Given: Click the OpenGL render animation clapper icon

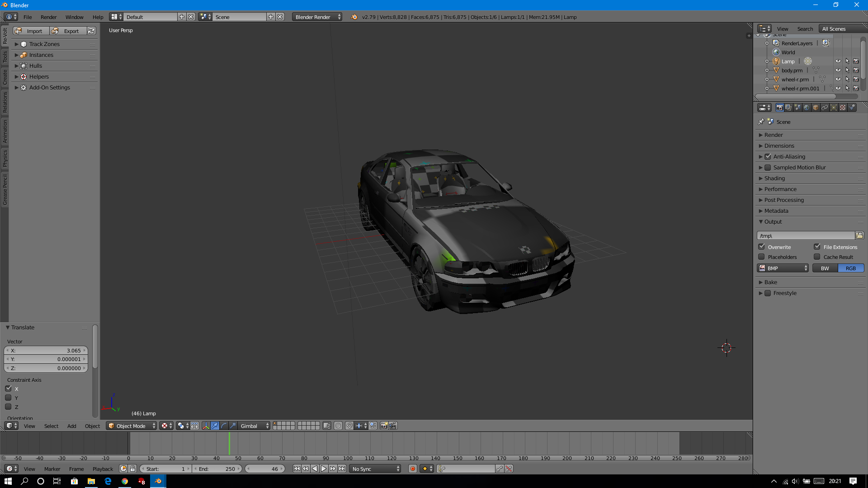Looking at the screenshot, I should coord(393,426).
